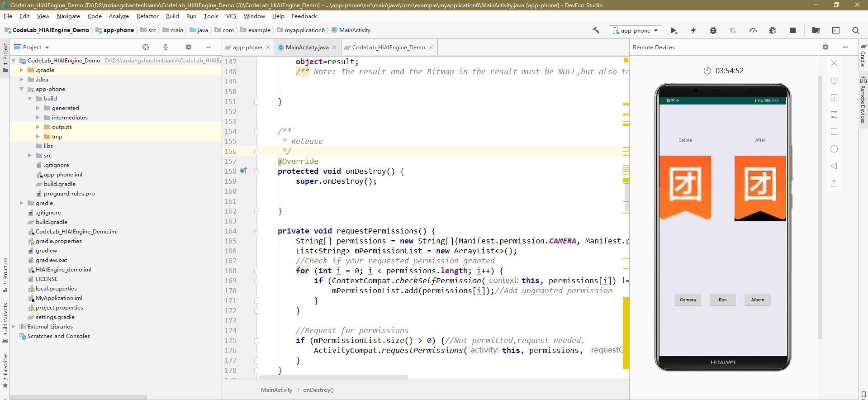Open Project Structure toolbar icon
868x400 pixels.
816,30
